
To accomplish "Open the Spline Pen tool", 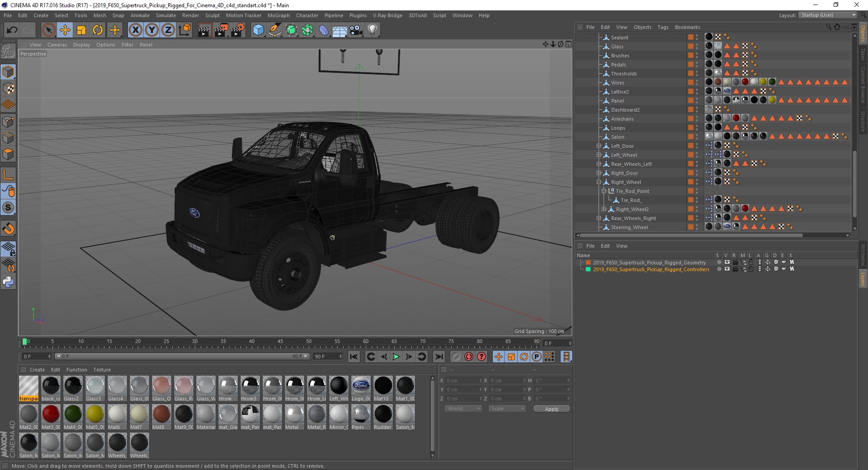I will 274,30.
